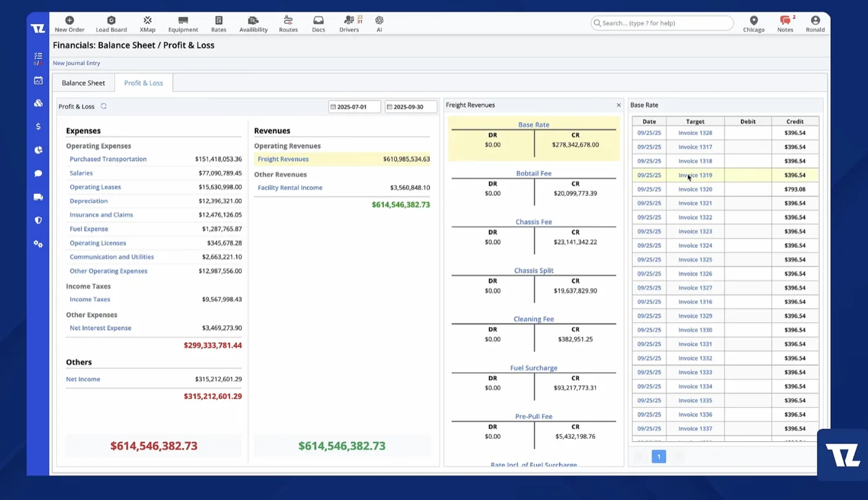
Task: Open Invoice 1320 link
Action: [x=695, y=190]
